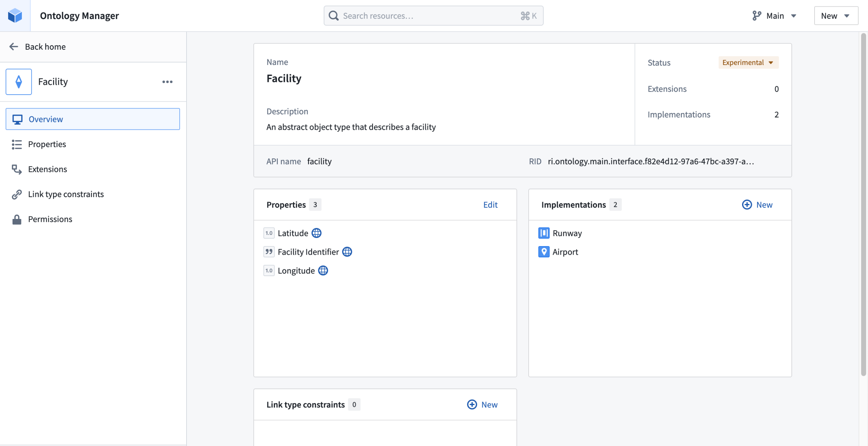Click the Implementations count 2 in summary

(x=776, y=115)
